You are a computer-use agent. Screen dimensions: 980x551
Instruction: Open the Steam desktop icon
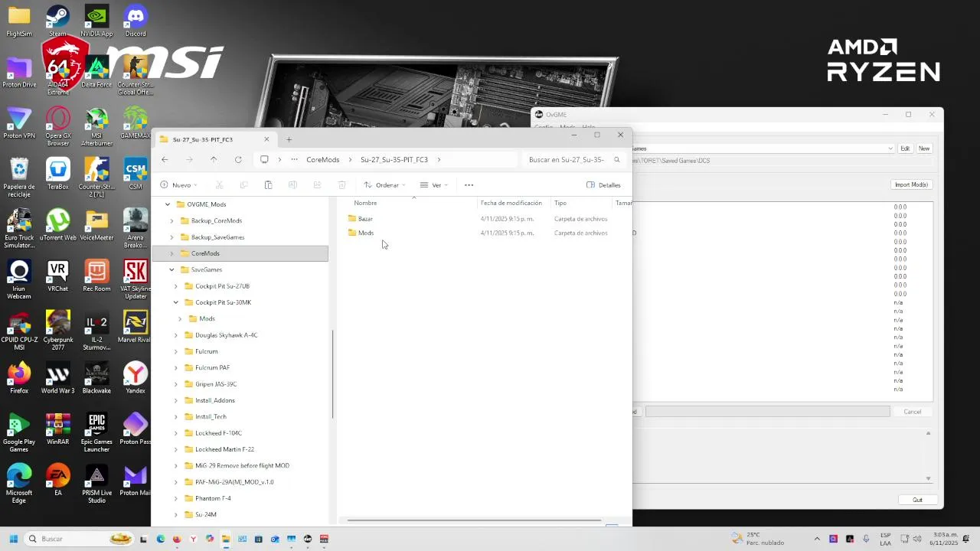57,21
